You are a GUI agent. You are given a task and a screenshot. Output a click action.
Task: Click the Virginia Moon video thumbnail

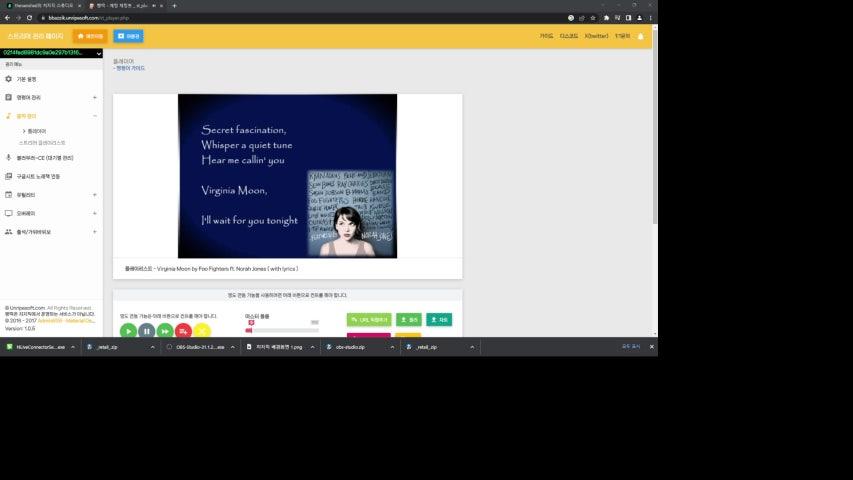pos(287,176)
